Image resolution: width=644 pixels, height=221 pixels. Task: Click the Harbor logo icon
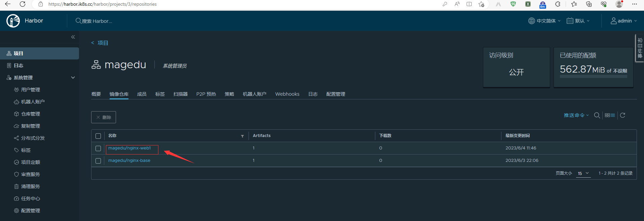pos(13,21)
